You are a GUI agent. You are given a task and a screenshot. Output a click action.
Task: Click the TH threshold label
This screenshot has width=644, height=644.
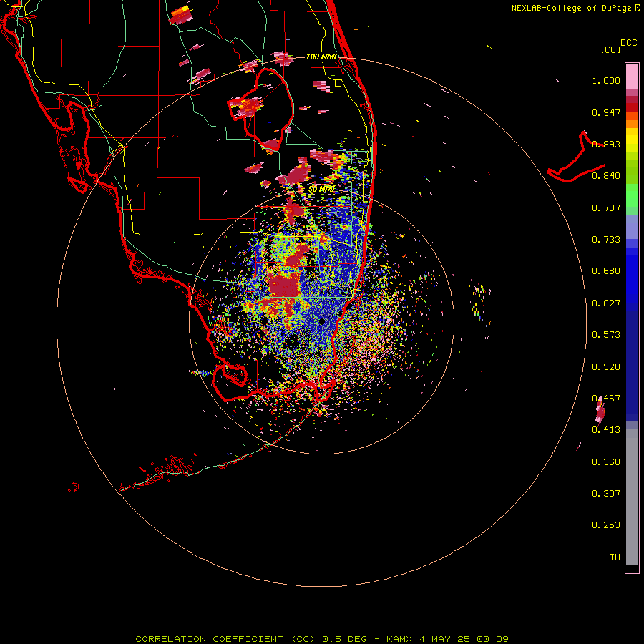[615, 557]
